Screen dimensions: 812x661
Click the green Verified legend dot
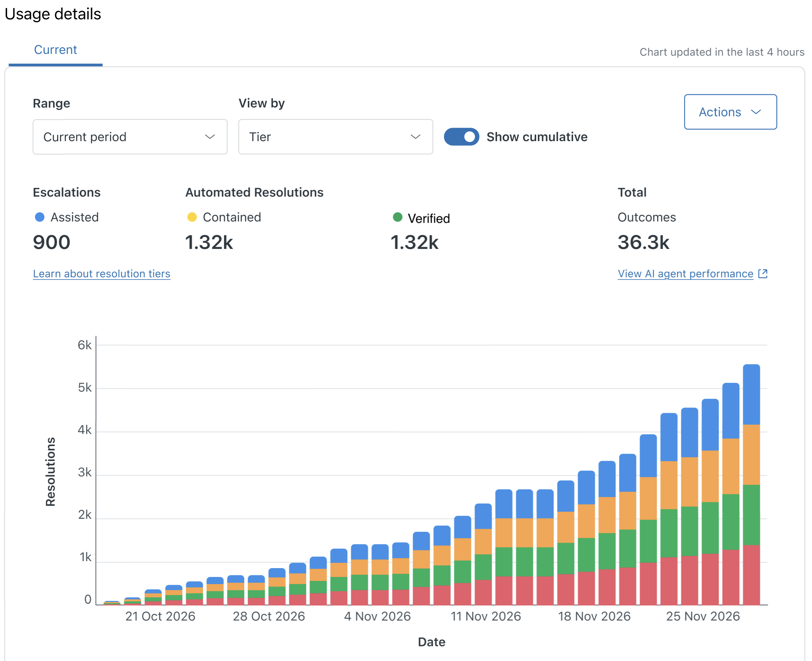[x=397, y=217]
